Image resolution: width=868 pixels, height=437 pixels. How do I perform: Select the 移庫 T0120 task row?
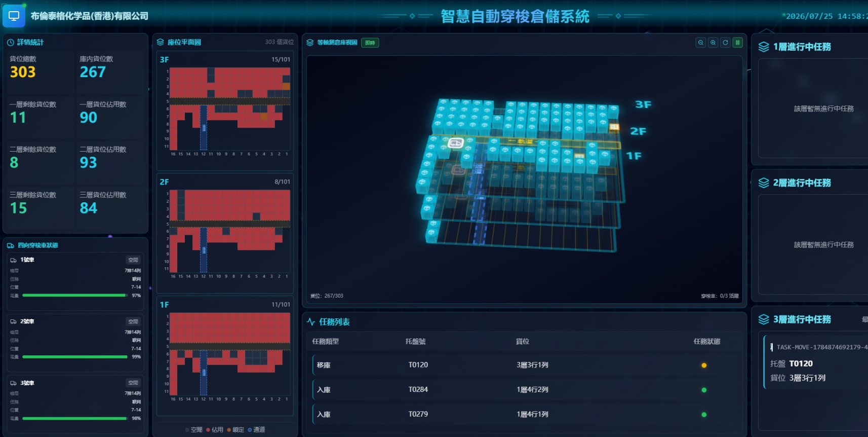coord(525,365)
